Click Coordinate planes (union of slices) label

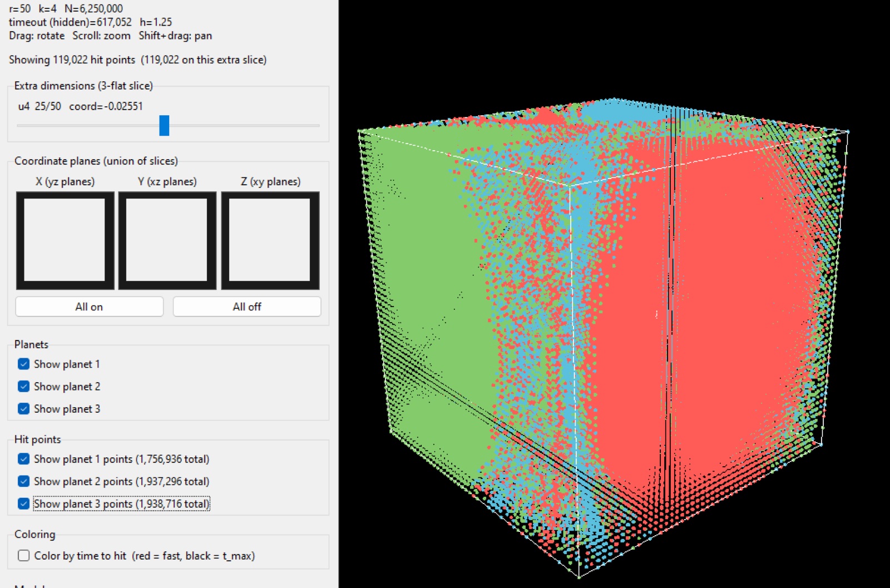click(96, 161)
